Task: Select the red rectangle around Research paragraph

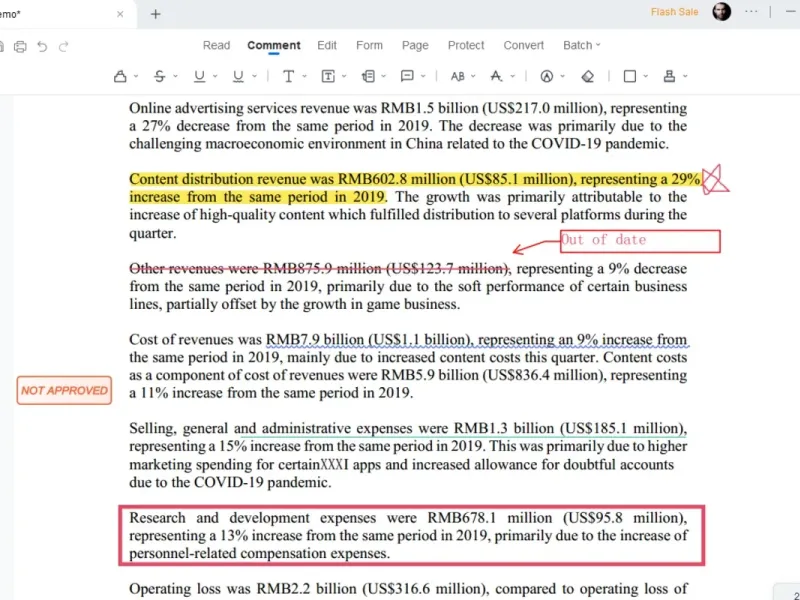Action: pyautogui.click(x=412, y=536)
